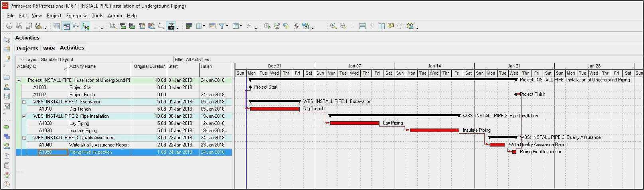The height and width of the screenshot is (190, 644).
Task: Toggle the bottom details layout icon
Action: 171,26
